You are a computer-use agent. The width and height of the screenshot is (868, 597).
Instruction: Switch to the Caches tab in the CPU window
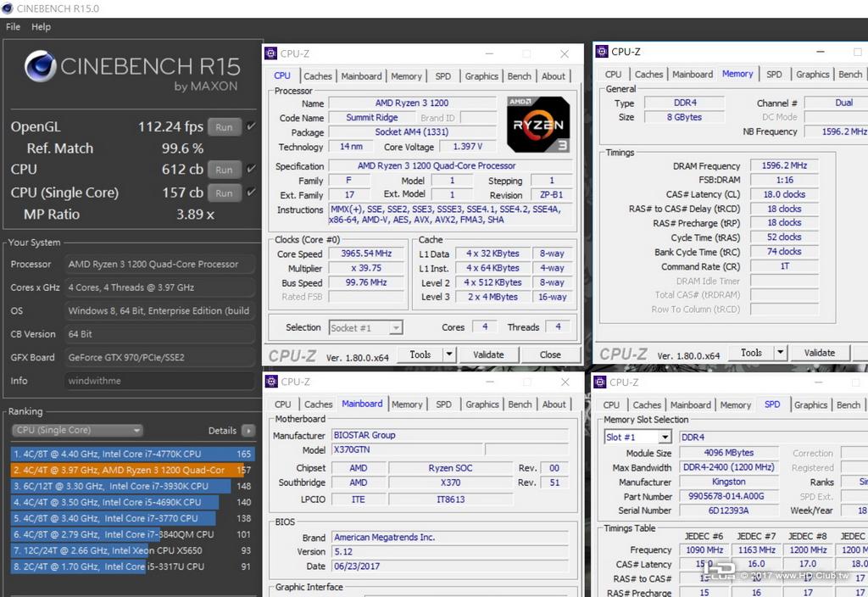coord(318,76)
